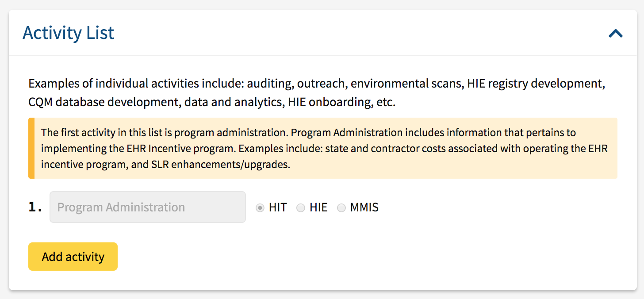Click the yellow Program Administration info banner
This screenshot has width=644, height=299.
point(322,148)
